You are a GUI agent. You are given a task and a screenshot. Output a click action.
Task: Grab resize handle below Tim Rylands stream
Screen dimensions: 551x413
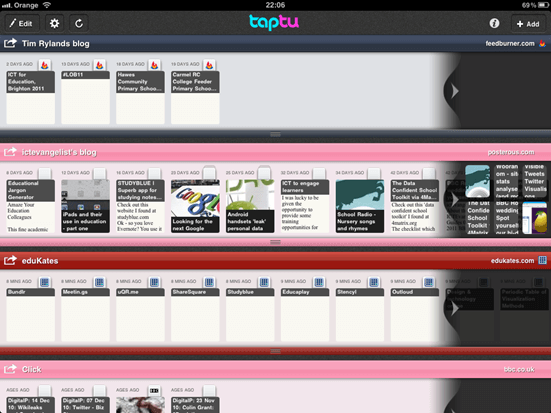[x=276, y=134]
